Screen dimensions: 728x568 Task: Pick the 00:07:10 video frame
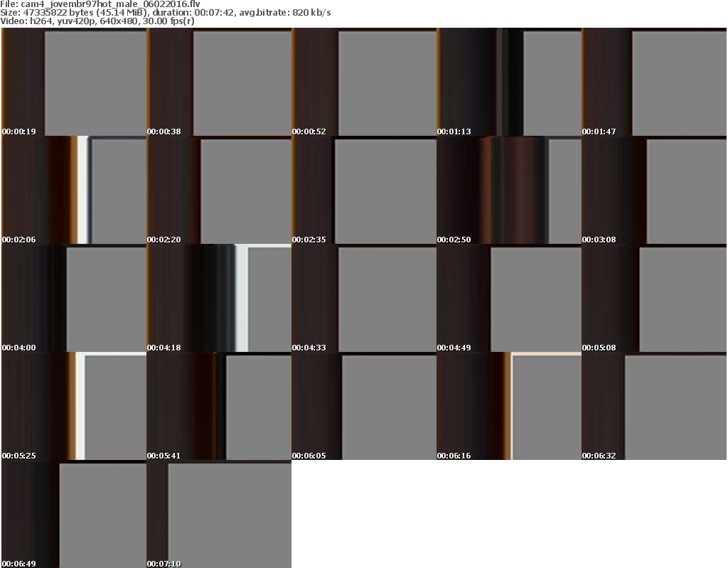tap(219, 514)
